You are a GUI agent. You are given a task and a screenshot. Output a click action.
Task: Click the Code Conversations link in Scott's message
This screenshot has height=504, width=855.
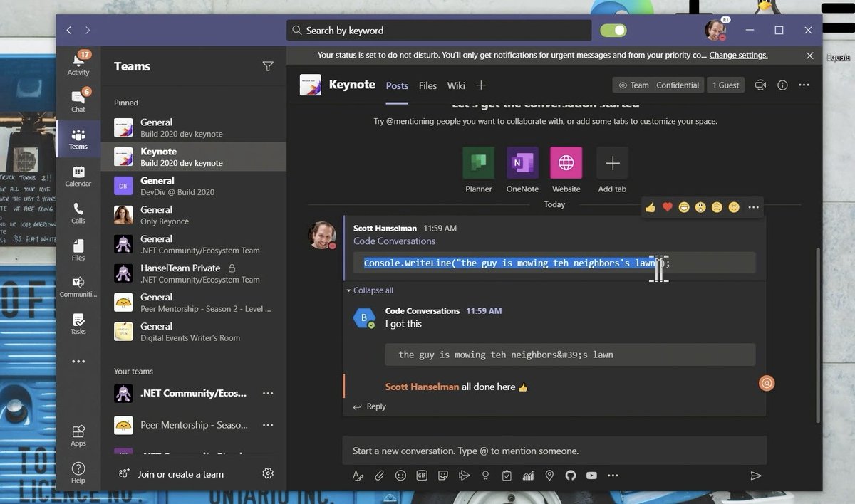pos(394,241)
